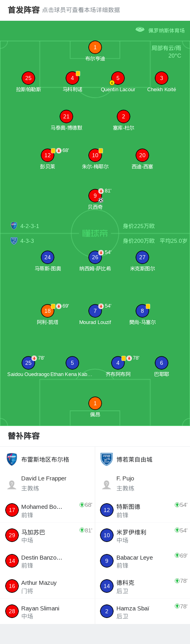190x644 pixels.
Task: Open player 26 纳西姆-萨比希 stats
Action: coord(95,257)
